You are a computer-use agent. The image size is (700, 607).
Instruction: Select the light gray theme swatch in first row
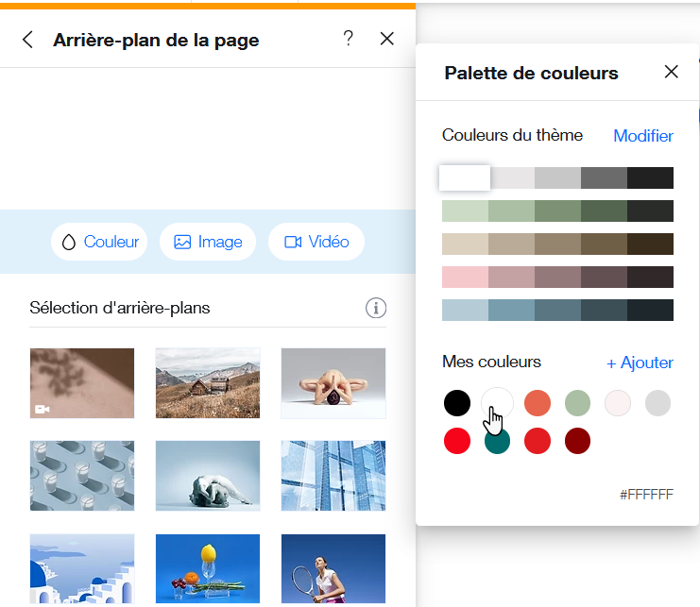pyautogui.click(x=512, y=178)
